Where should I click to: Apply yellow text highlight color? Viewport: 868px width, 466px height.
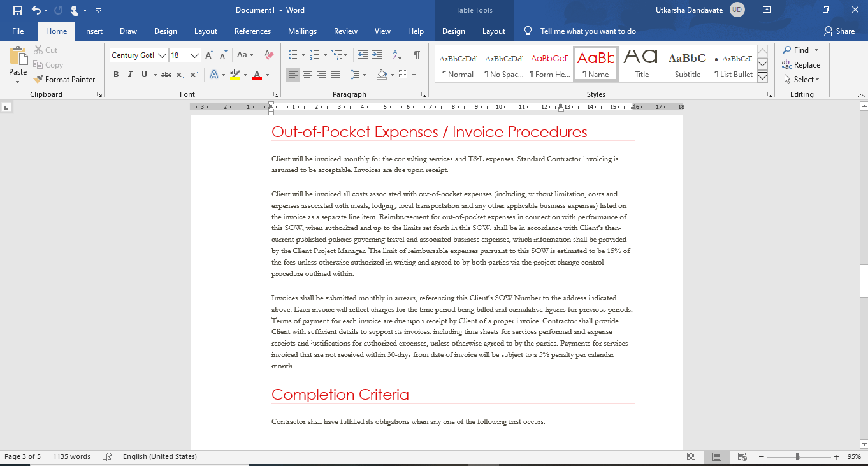[235, 75]
